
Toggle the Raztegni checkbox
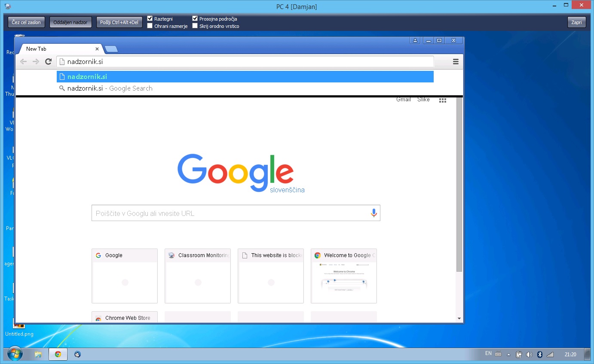tap(150, 19)
